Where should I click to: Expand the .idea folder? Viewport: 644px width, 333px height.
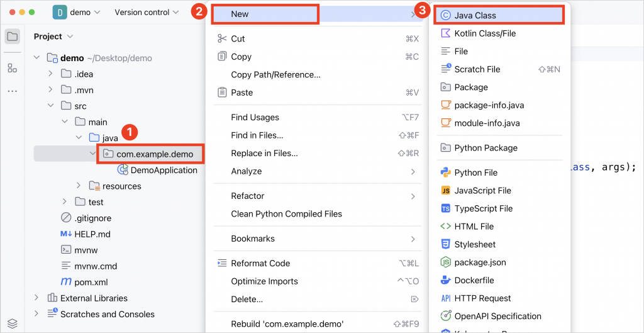coord(50,74)
